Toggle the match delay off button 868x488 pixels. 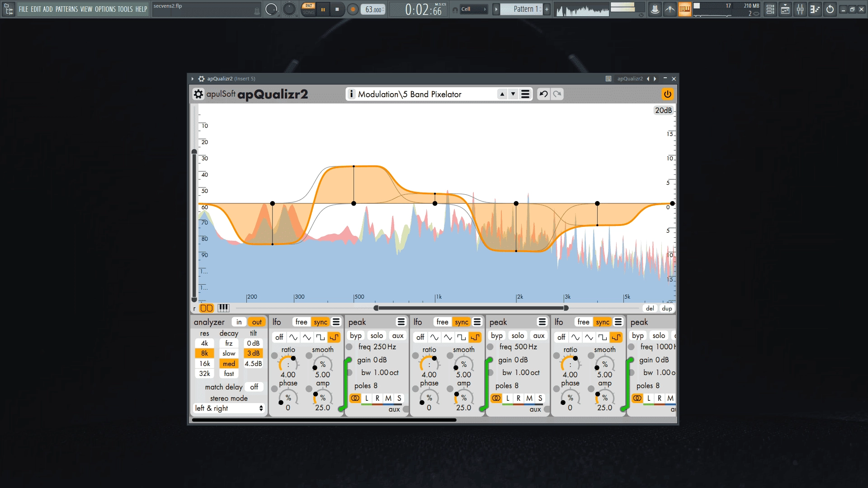pos(254,387)
